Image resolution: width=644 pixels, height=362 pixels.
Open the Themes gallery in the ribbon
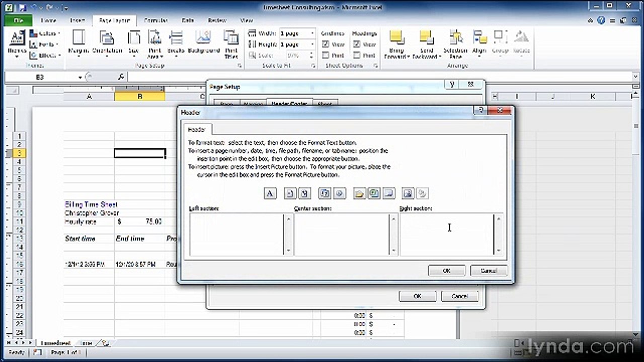click(x=17, y=44)
